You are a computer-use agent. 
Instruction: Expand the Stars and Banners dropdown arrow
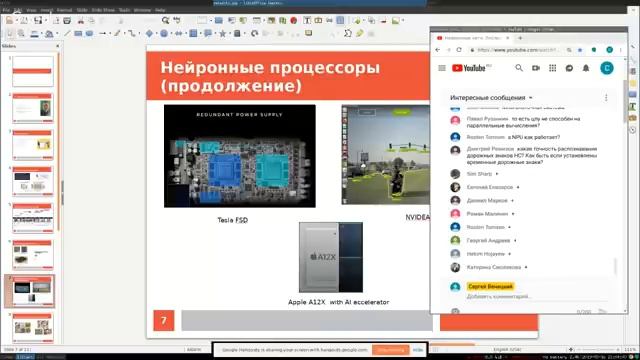coord(229,33)
